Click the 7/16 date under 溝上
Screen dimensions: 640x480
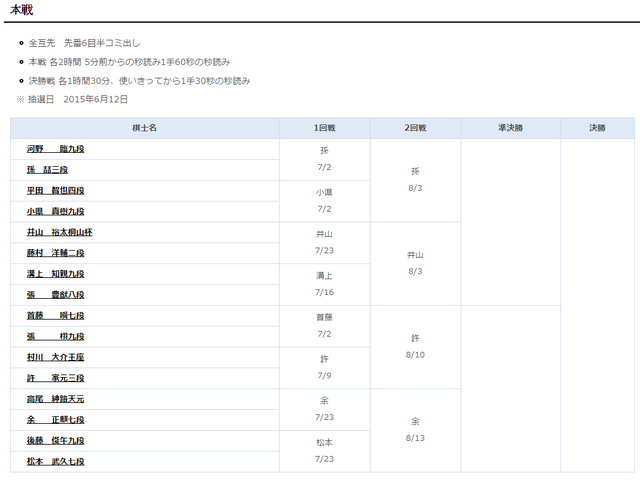[x=324, y=292]
